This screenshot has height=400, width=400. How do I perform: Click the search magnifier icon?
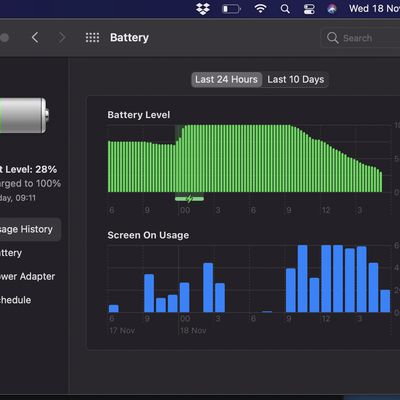click(x=332, y=38)
